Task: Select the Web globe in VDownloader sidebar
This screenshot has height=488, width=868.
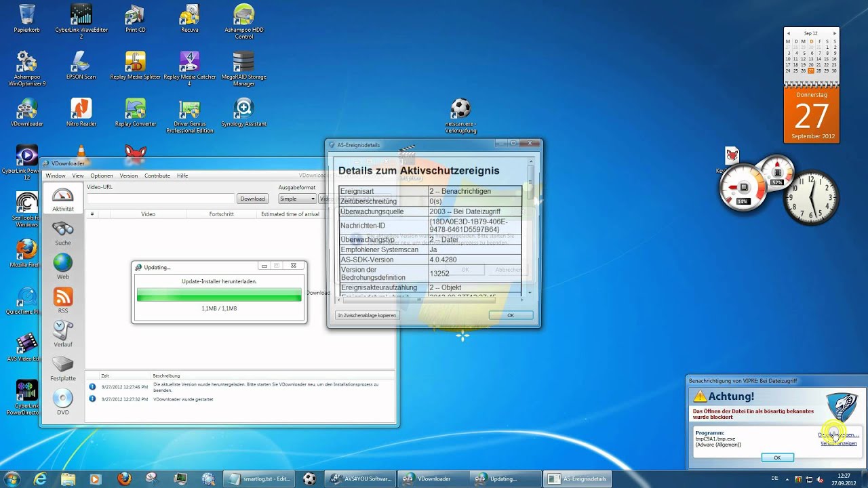Action: coord(62,266)
